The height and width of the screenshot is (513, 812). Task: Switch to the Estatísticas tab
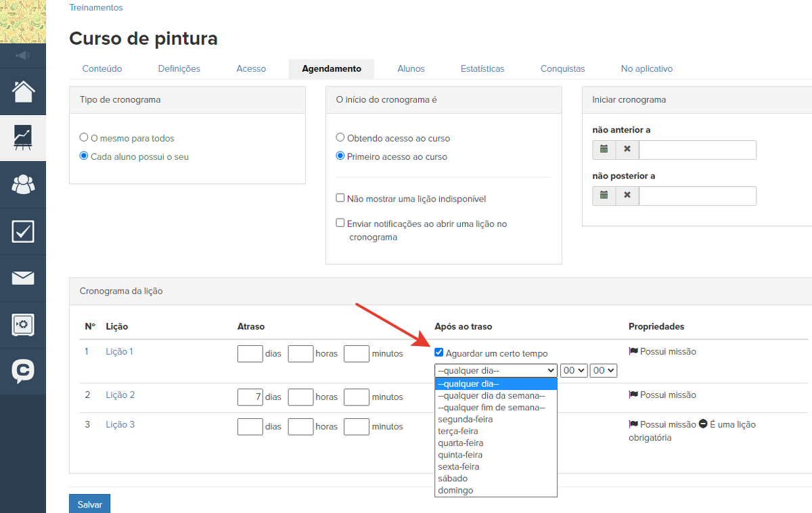click(x=482, y=68)
